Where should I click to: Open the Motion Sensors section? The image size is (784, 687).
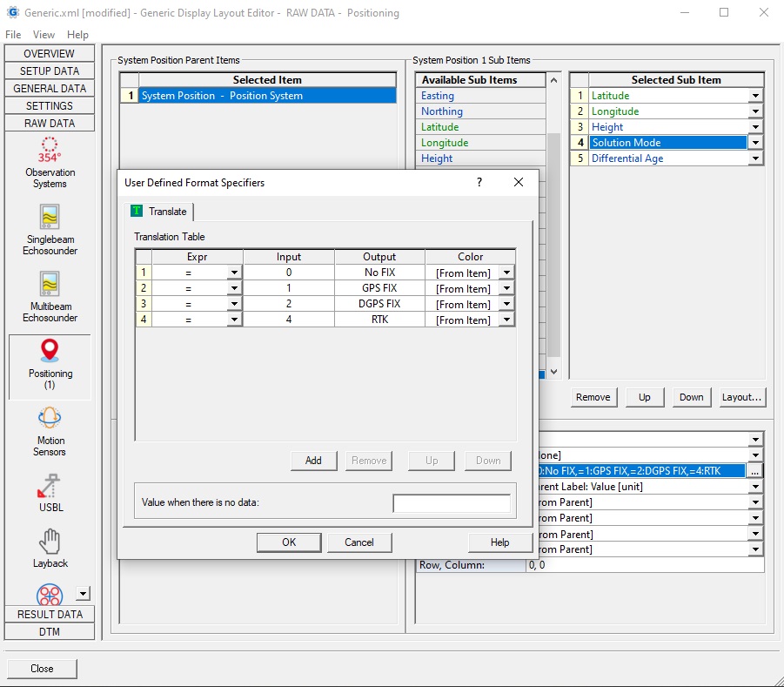pyautogui.click(x=50, y=419)
